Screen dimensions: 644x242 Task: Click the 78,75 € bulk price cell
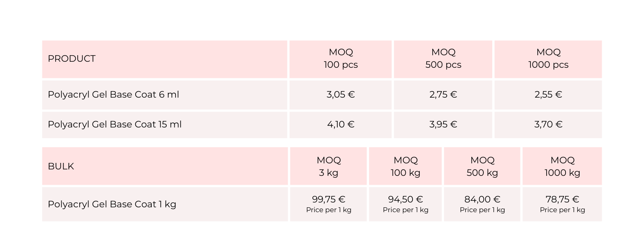click(x=562, y=204)
